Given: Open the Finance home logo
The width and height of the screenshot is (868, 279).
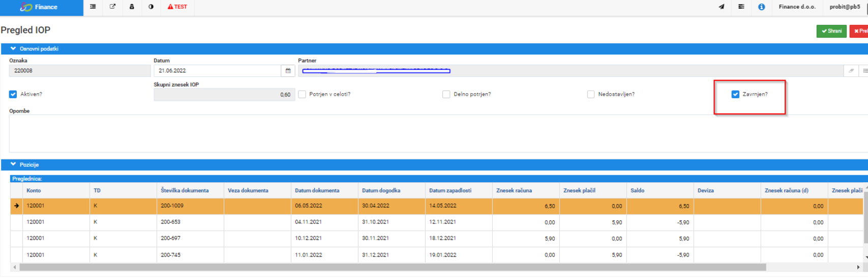Looking at the screenshot, I should coord(39,7).
